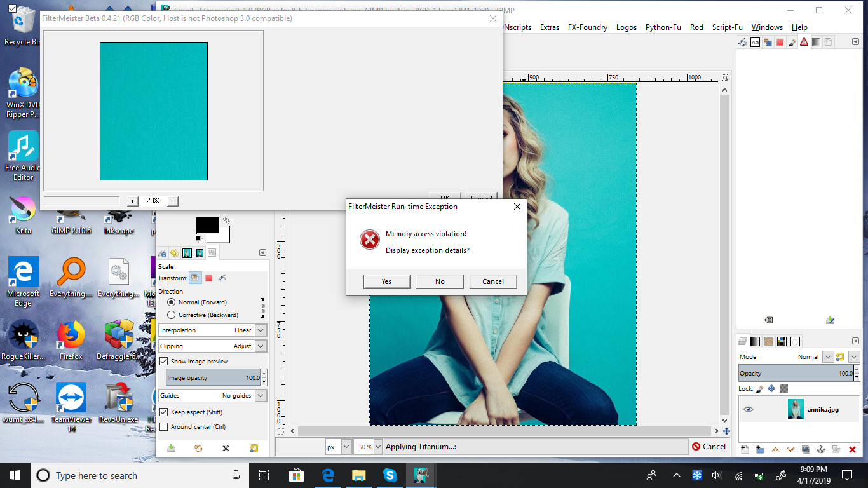Cancel the Applying Titanium operation
Screen dimensions: 868x488
click(709, 447)
